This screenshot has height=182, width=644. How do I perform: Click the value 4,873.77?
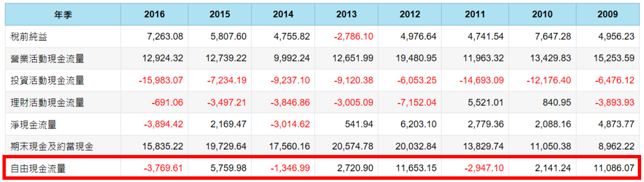click(616, 124)
